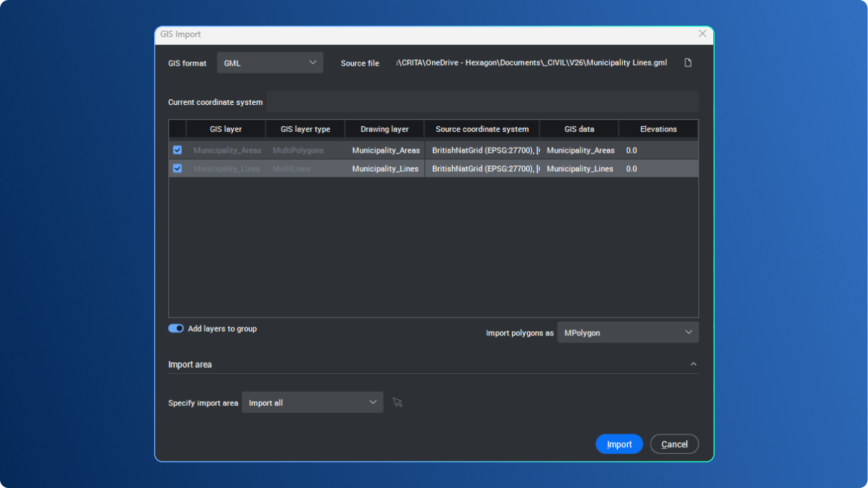Click the GIS layer column header
Viewport: 868px width, 488px height.
coord(225,128)
